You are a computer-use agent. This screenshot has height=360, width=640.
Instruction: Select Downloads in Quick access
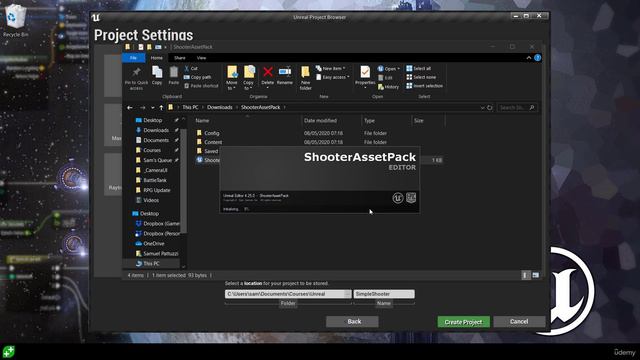pos(157,130)
